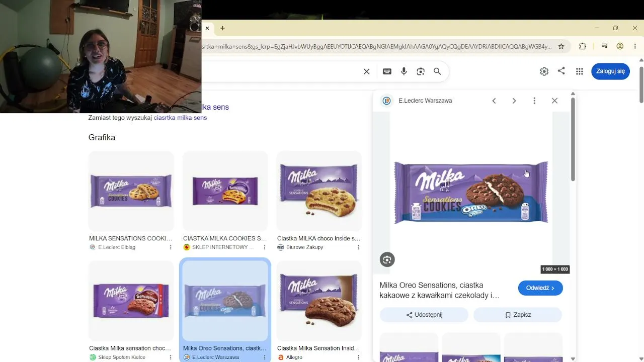Click the image preview panel scrollbar thumb

[573, 139]
